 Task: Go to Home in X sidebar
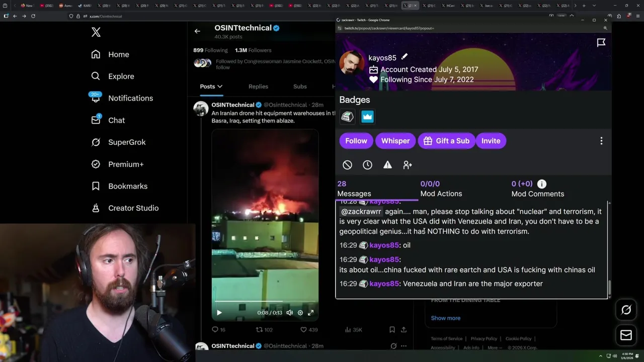(x=110, y=54)
